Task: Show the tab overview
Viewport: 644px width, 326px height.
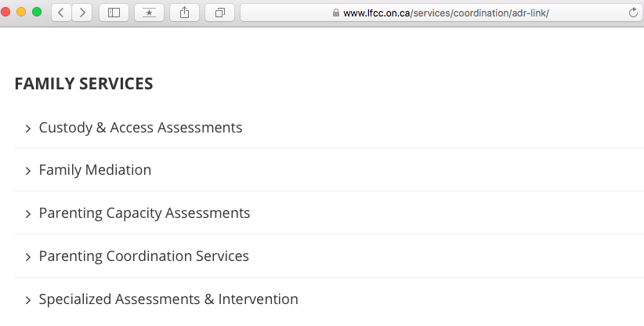Action: point(220,13)
